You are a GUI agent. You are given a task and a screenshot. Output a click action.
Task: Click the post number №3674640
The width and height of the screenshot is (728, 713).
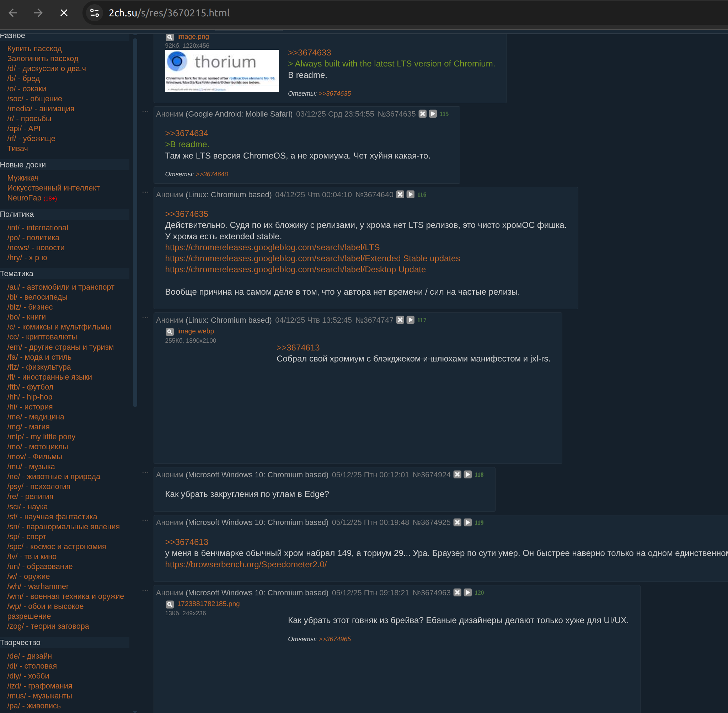click(x=374, y=195)
